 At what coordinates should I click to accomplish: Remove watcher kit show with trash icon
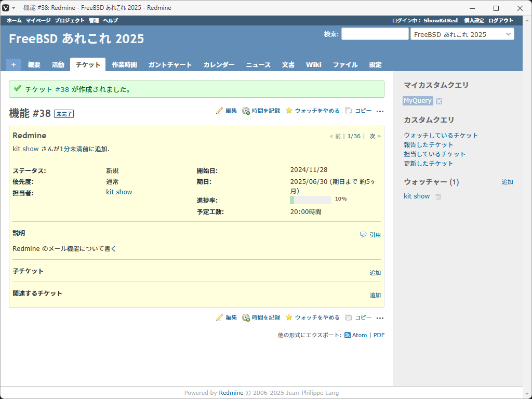438,197
